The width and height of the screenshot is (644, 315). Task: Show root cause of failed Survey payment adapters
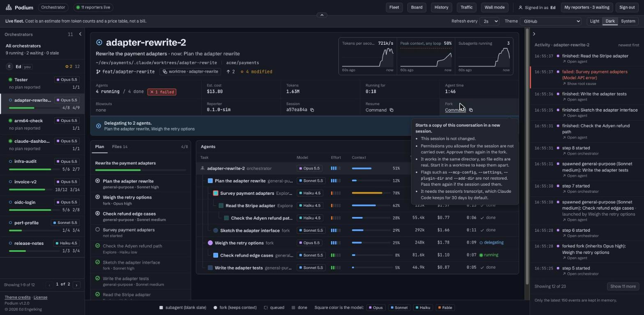(x=579, y=84)
